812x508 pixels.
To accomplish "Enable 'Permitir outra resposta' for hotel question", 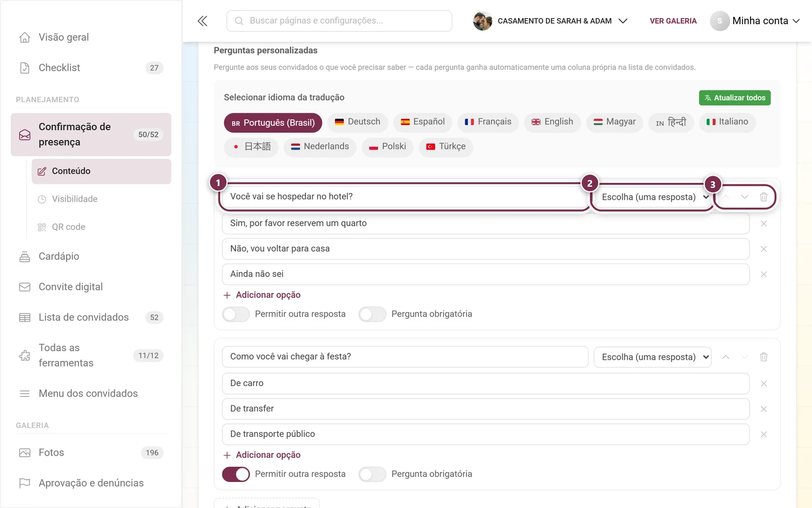I will (236, 314).
